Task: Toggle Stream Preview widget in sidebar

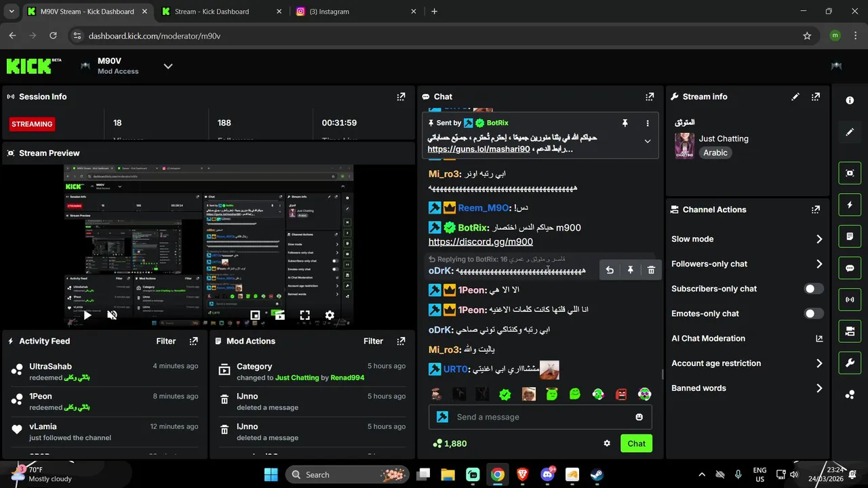Action: 850,173
